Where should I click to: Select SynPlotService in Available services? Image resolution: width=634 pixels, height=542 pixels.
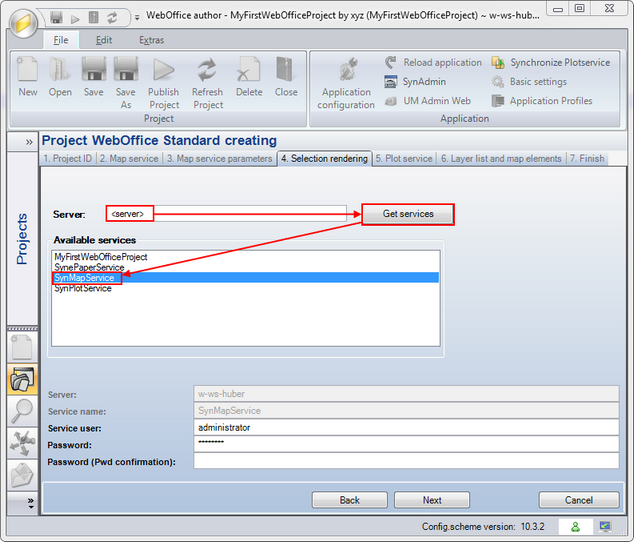(245, 288)
